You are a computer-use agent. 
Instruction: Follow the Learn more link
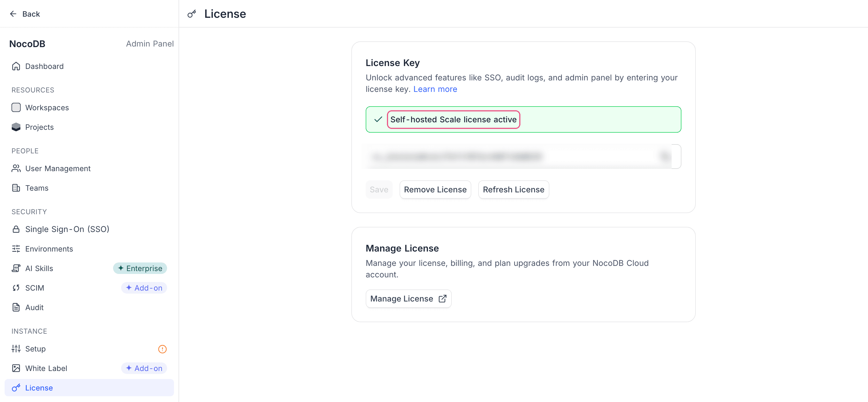click(435, 89)
